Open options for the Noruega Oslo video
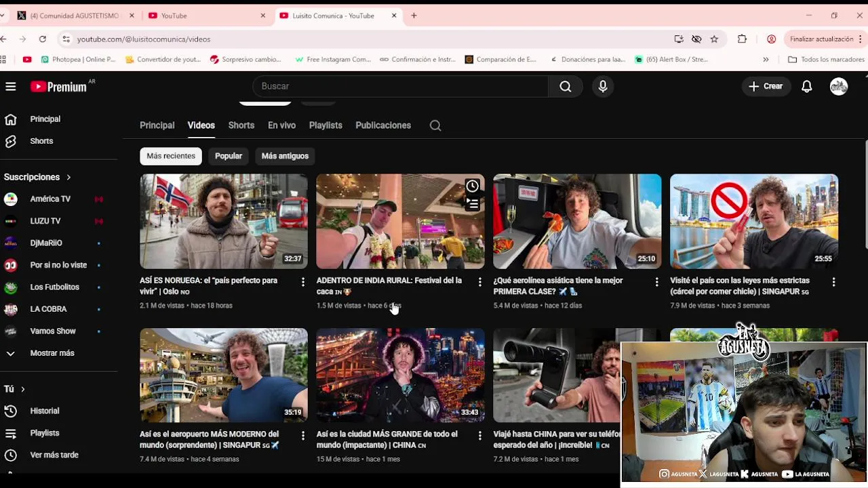Screen dimensions: 868x488 coord(303,282)
